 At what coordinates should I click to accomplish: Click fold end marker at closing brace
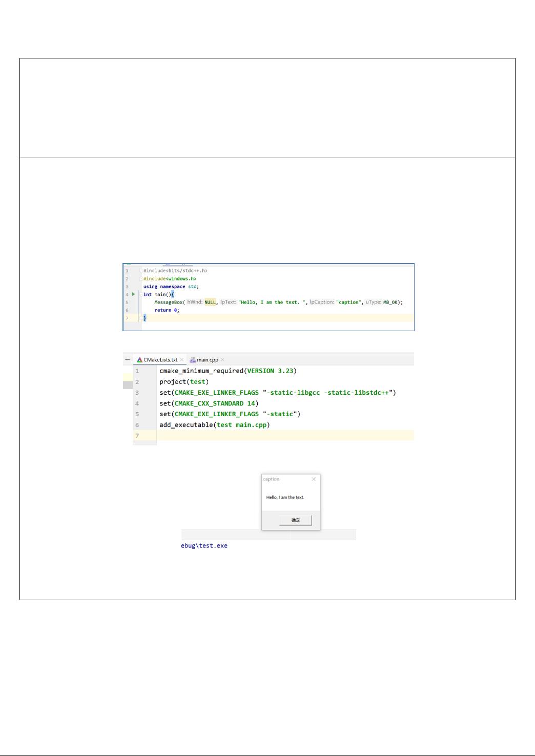pyautogui.click(x=141, y=318)
